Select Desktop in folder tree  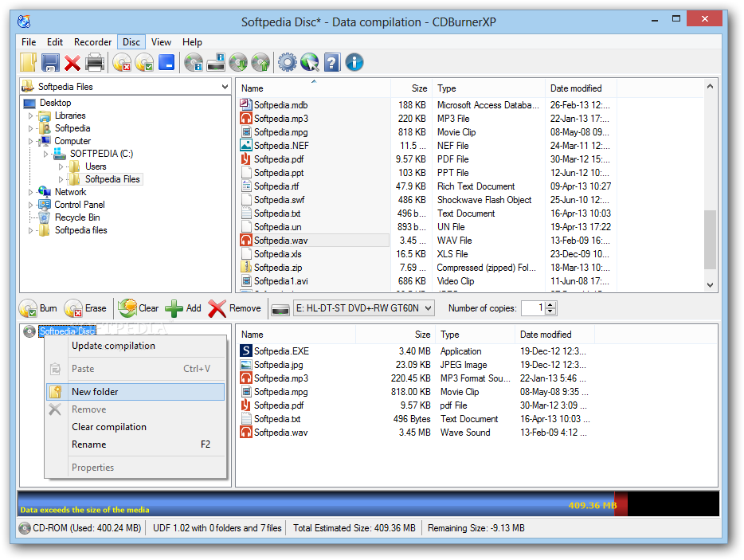pos(56,103)
